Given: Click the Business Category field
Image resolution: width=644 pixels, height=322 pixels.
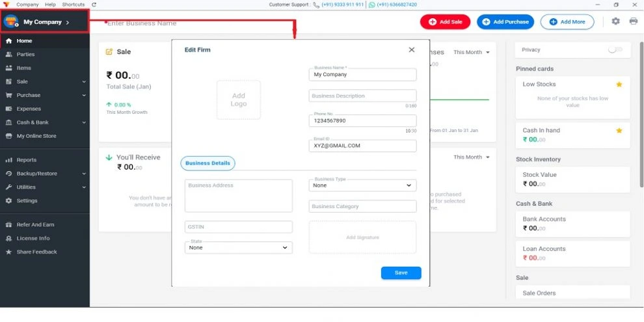Looking at the screenshot, I should coord(363,206).
